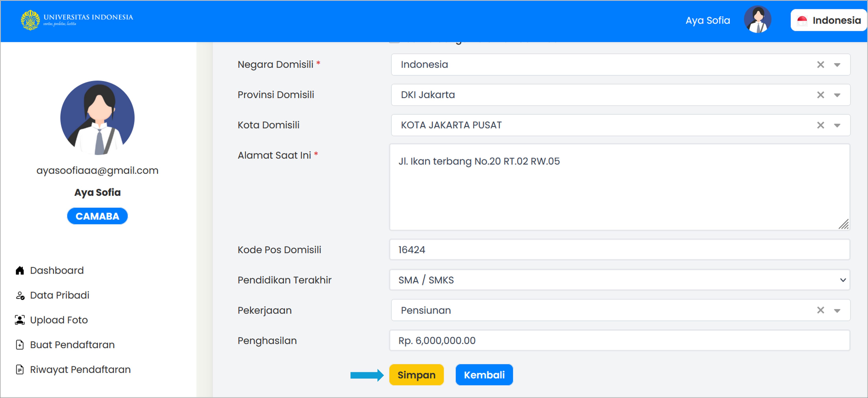Open the Data Pribadi menu item

[x=59, y=295]
